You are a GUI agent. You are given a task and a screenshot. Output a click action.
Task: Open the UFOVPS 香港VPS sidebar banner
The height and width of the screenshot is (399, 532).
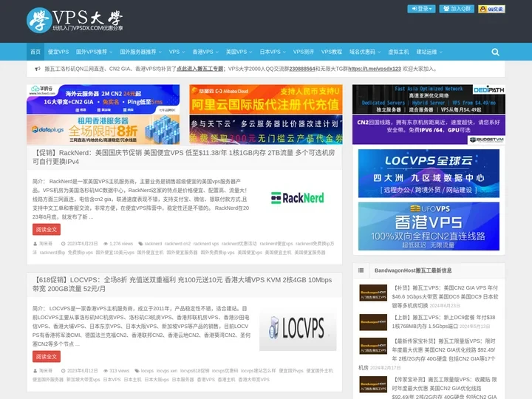click(429, 226)
